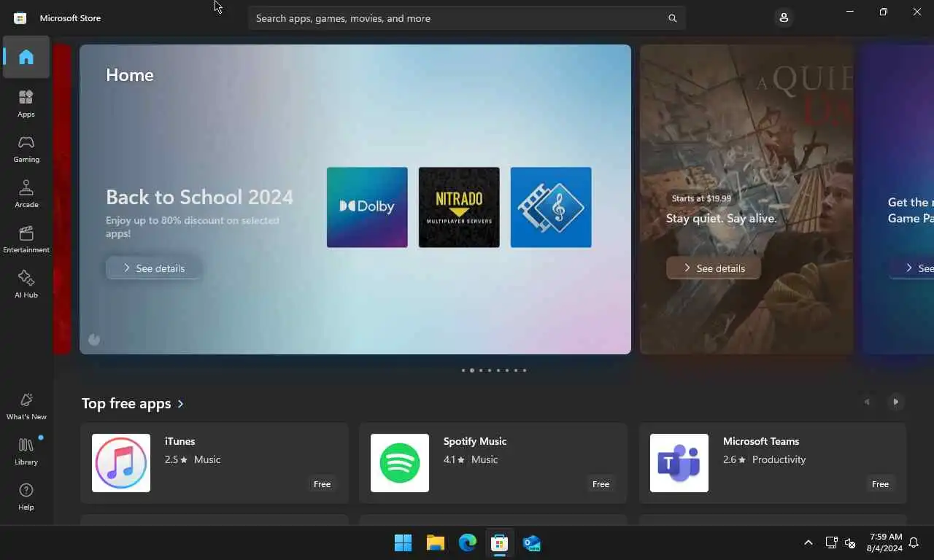Open the Nitrado multiplayer servers tile
This screenshot has height=560, width=934.
pyautogui.click(x=459, y=207)
